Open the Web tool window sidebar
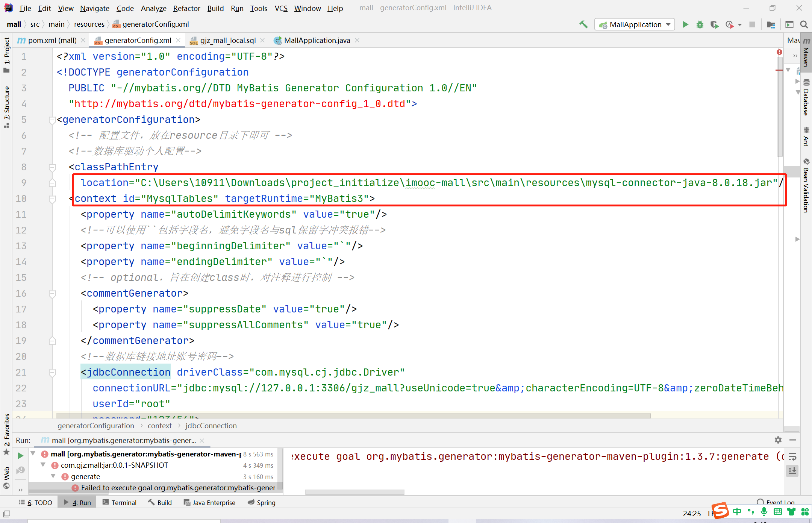812x523 pixels. pos(6,478)
